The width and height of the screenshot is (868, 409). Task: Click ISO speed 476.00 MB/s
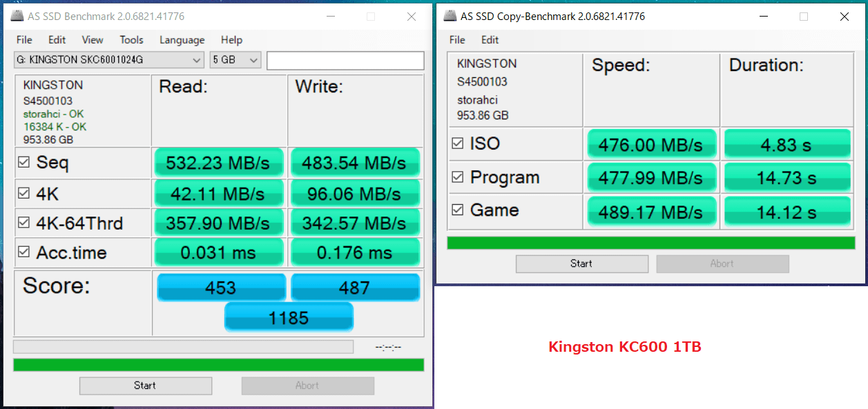[651, 145]
